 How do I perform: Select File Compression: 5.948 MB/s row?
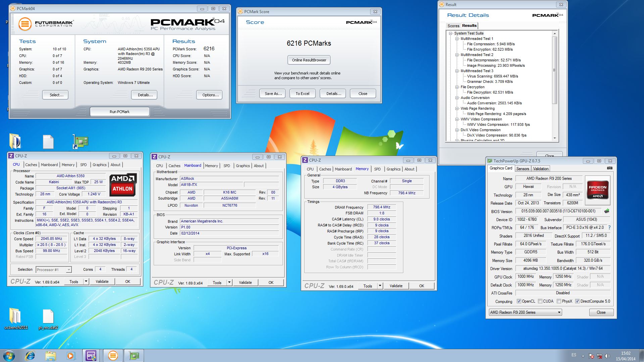tap(491, 44)
